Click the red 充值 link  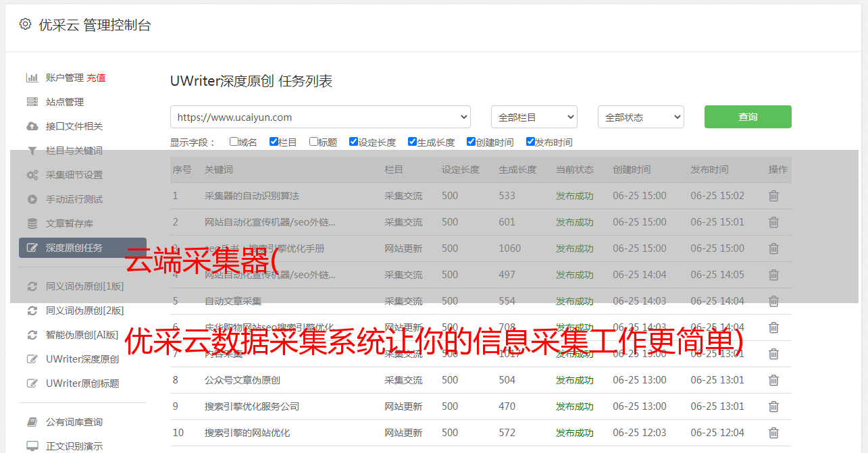click(x=96, y=78)
